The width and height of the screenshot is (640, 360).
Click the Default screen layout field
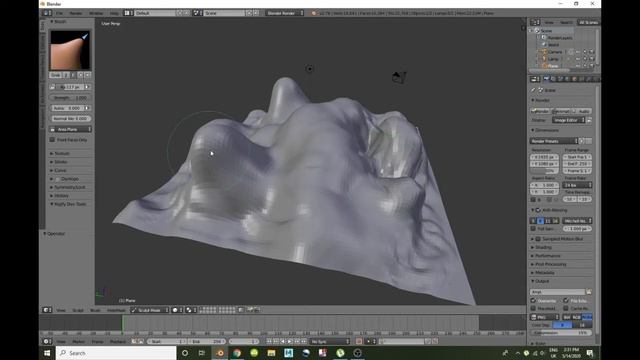[155, 13]
